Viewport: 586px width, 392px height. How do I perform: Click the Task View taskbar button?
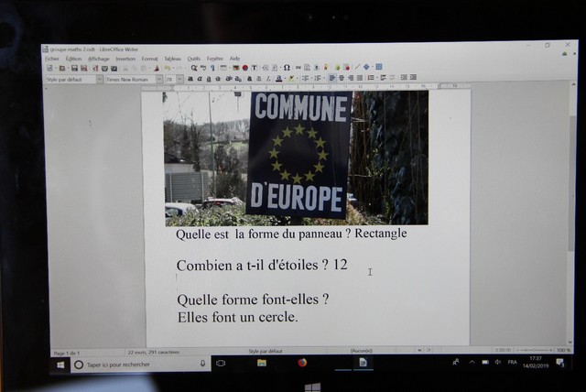click(221, 364)
